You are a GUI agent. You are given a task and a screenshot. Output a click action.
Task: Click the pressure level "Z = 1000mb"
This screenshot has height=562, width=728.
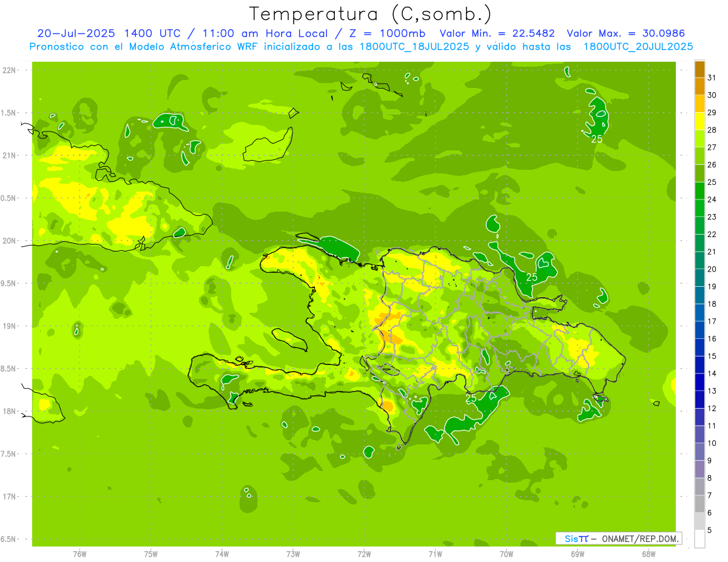[386, 33]
